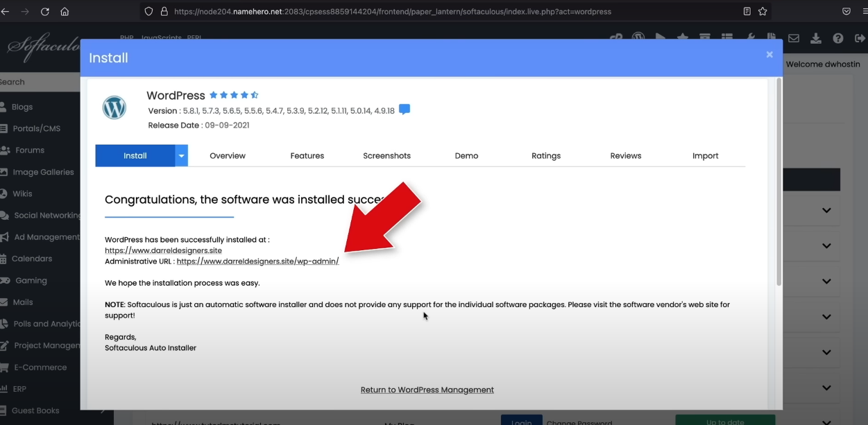This screenshot has width=868, height=425.
Task: Click the wrench settings icon in top bar
Action: (x=750, y=37)
